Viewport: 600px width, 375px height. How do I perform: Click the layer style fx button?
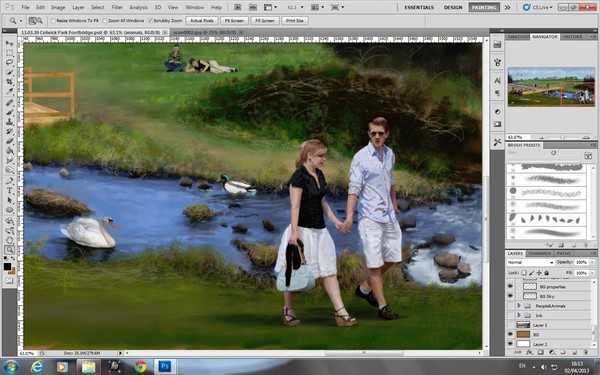tap(529, 352)
